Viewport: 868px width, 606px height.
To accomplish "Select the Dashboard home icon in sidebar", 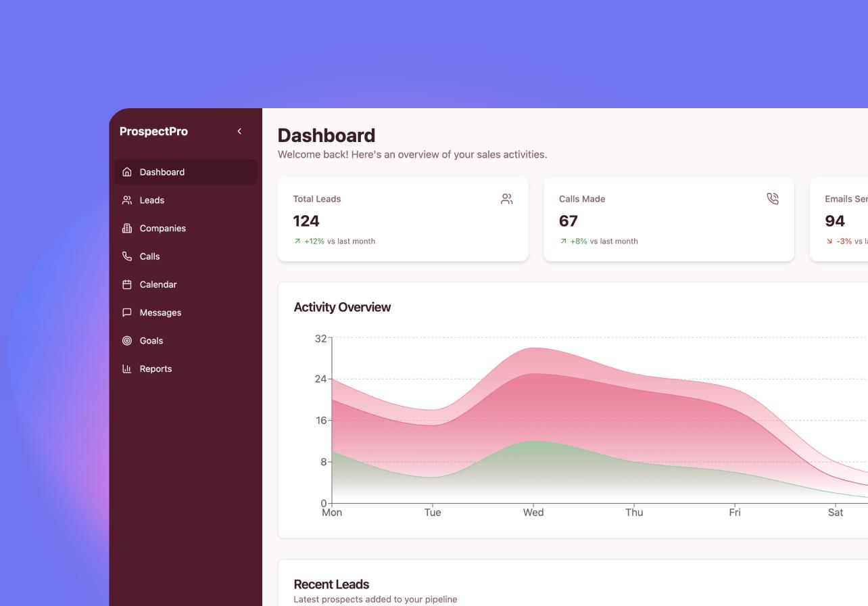I will coord(126,172).
